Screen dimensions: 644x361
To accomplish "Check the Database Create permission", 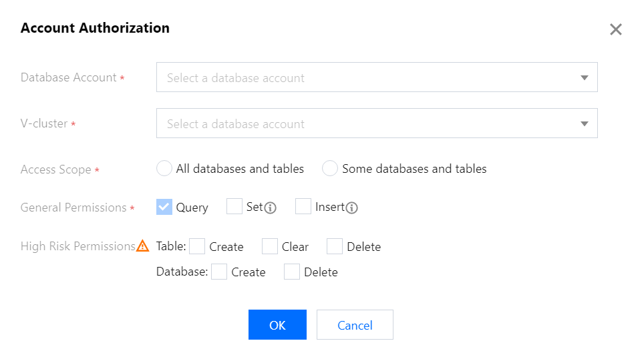I will click(219, 272).
